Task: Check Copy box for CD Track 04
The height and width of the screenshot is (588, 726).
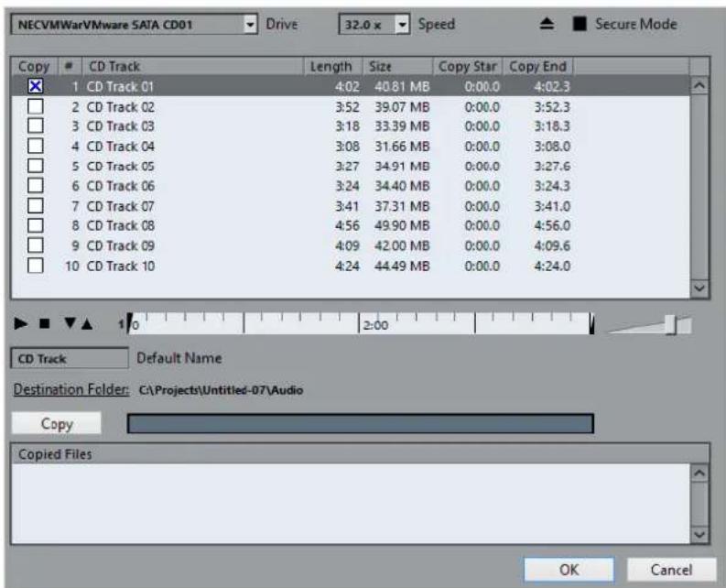Action: (36, 146)
